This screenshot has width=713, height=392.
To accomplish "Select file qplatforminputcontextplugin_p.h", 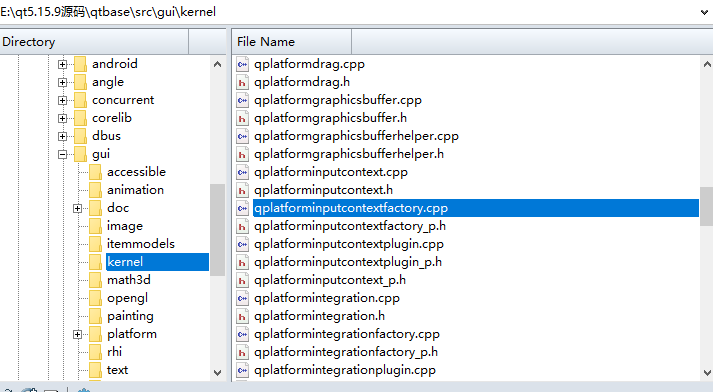I will (348, 262).
